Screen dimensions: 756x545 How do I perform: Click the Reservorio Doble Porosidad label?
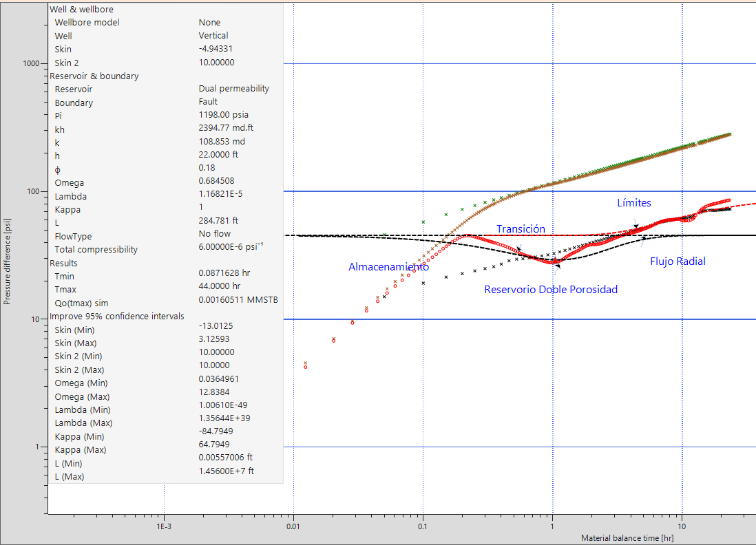point(551,290)
